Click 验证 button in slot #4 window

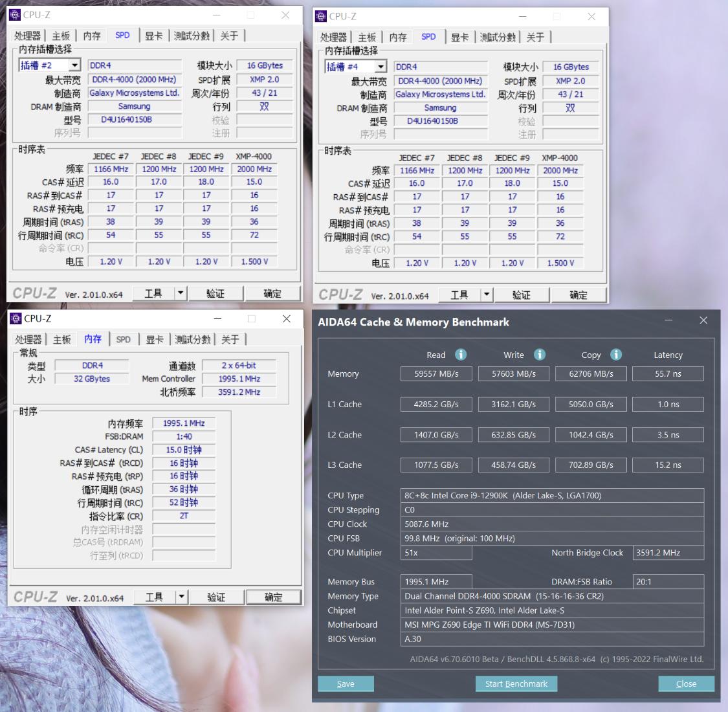[522, 295]
